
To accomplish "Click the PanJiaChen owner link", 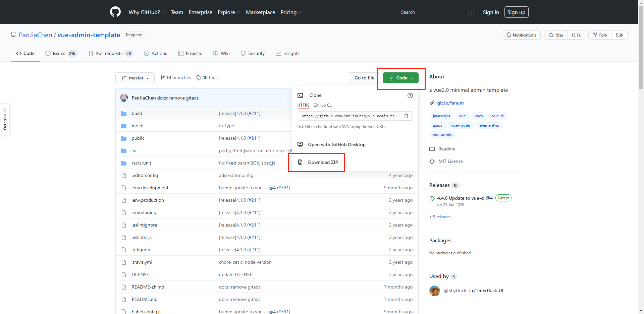I will pyautogui.click(x=36, y=35).
